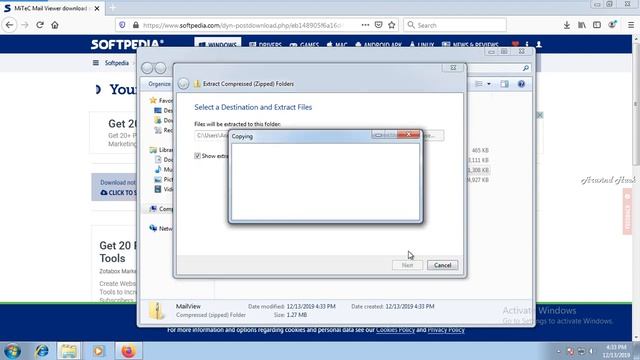Image resolution: width=640 pixels, height=360 pixels.
Task: Open a new browser tab
Action: (x=113, y=8)
